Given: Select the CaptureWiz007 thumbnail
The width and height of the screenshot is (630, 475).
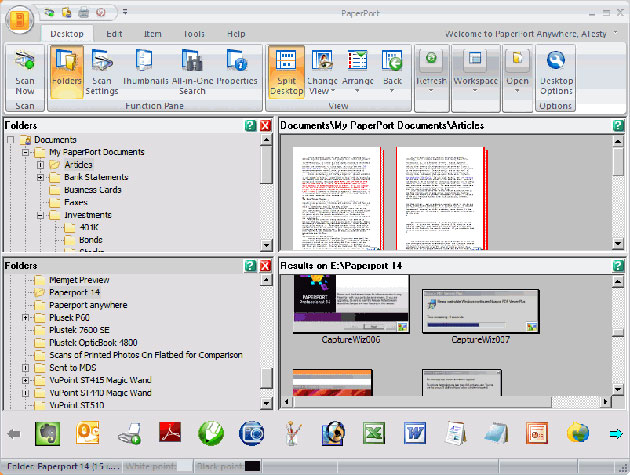Looking at the screenshot, I should 480,310.
